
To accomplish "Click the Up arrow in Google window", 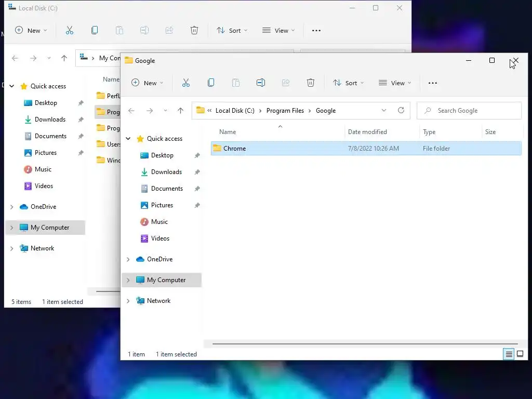I will 180,111.
